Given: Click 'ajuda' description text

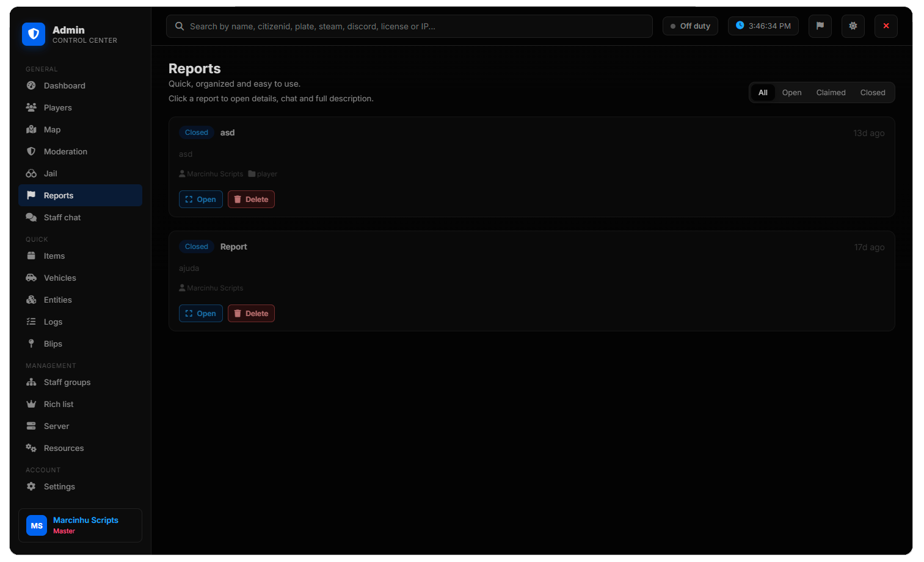Looking at the screenshot, I should click(189, 268).
